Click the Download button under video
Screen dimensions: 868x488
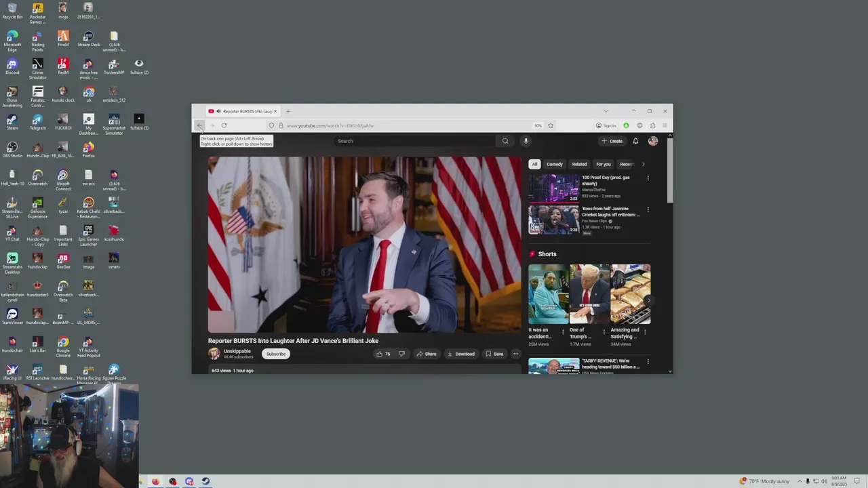coord(460,354)
